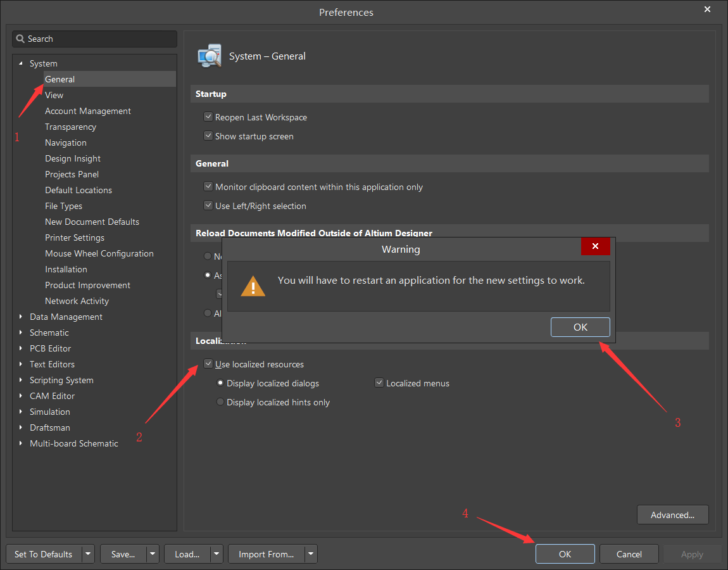This screenshot has height=570, width=728.
Task: Expand the Data Management node
Action: (x=20, y=317)
